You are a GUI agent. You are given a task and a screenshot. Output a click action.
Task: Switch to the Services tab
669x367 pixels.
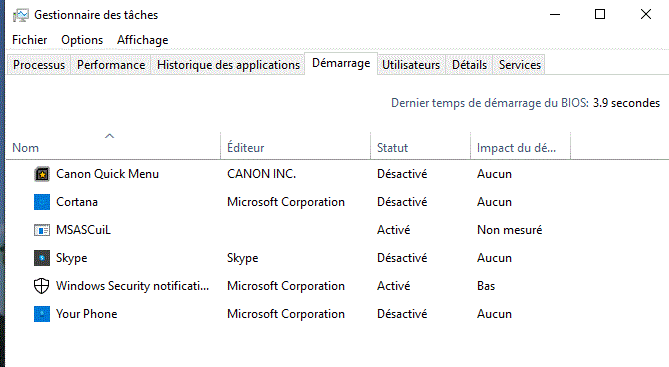point(520,65)
